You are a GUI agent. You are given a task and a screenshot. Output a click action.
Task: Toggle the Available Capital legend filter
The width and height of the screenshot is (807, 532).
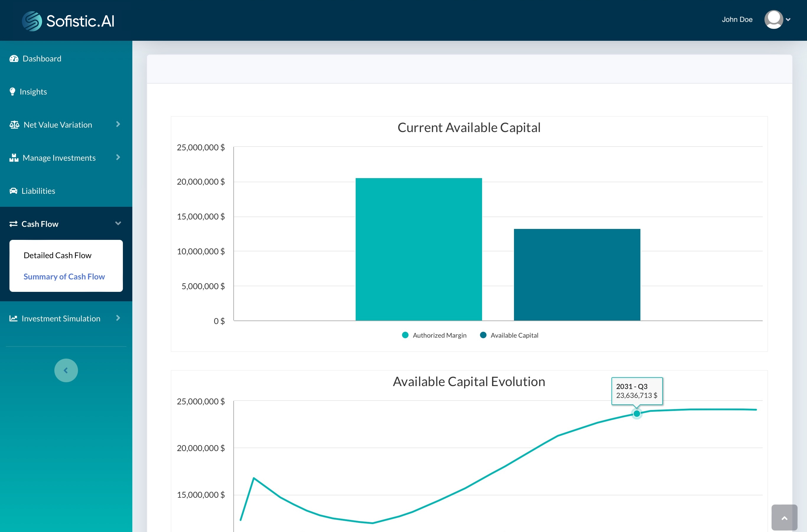(x=509, y=335)
